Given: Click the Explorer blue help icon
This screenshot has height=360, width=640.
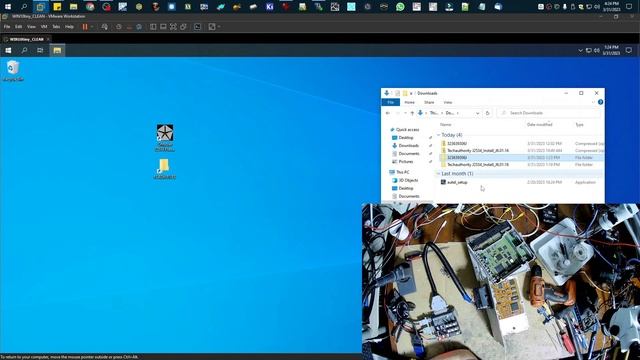Looking at the screenshot, I should tap(600, 102).
